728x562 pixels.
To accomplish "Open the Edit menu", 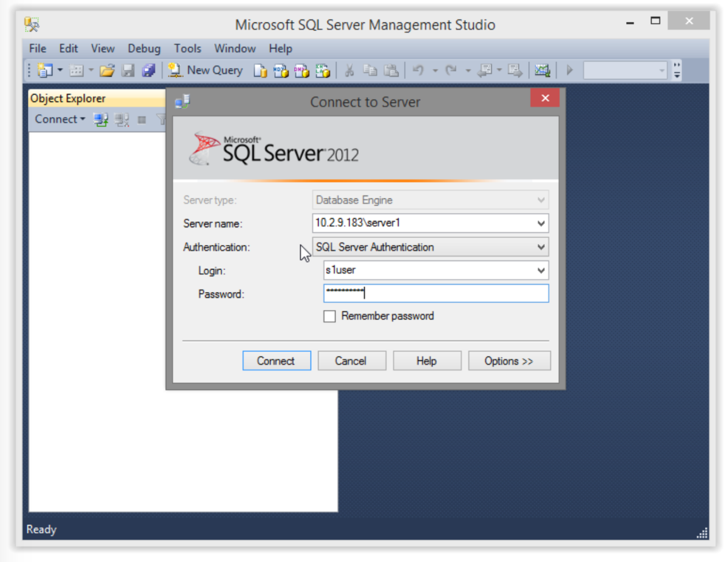I will point(69,49).
